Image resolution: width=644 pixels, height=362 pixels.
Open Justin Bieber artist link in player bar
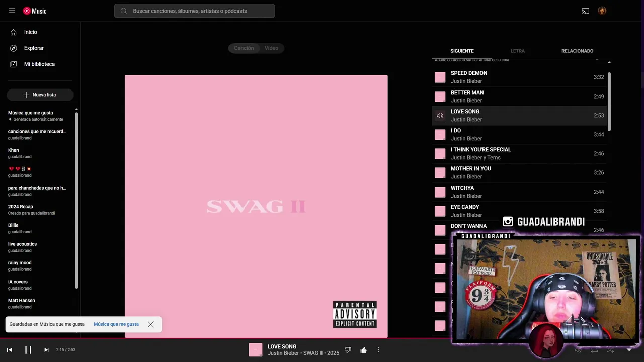283,353
